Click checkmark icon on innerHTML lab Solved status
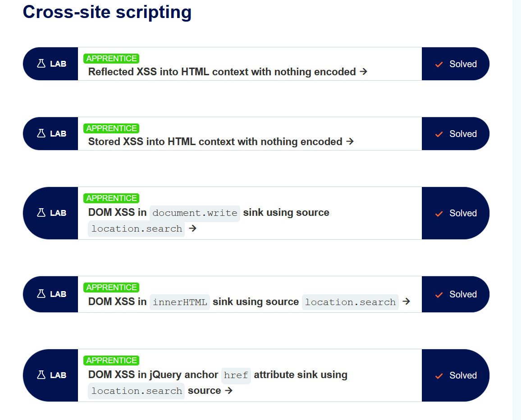Screen dimensions: 521x420 [439, 295]
